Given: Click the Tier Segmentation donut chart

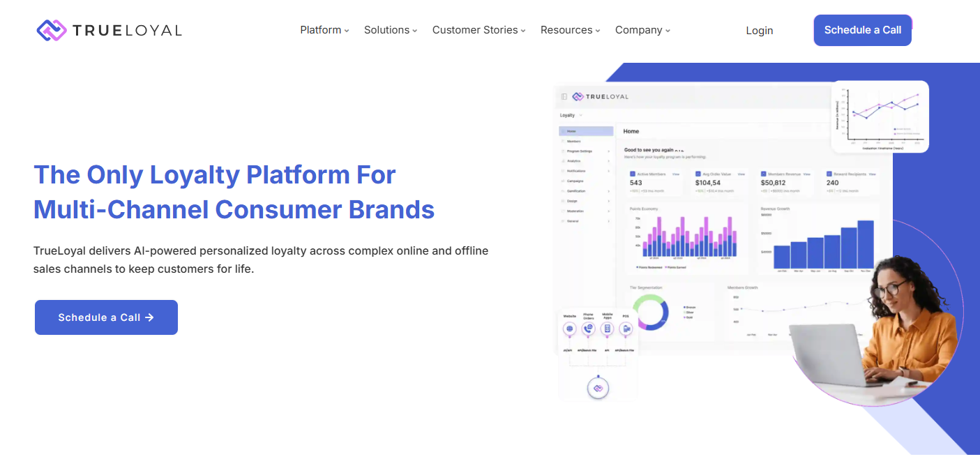Looking at the screenshot, I should click(650, 312).
